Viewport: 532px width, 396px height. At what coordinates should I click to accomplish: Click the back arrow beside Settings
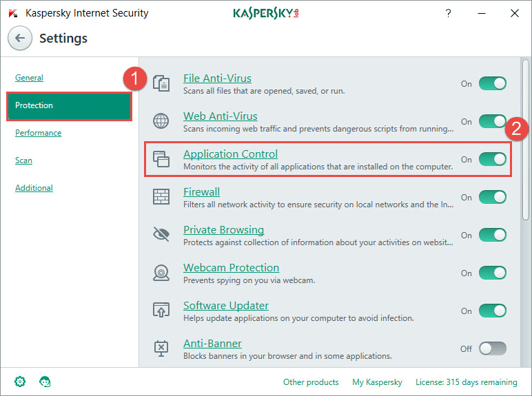coord(20,39)
